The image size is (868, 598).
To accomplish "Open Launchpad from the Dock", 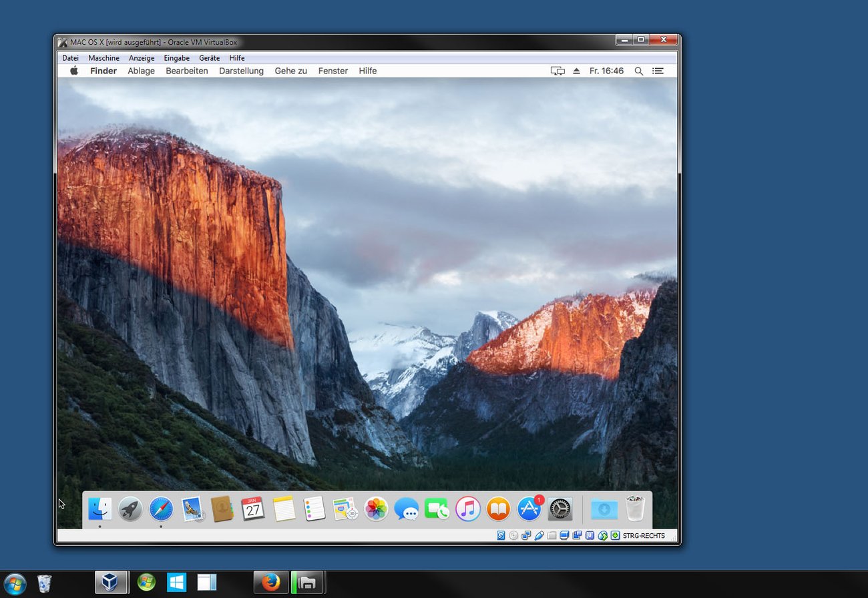I will pos(130,509).
